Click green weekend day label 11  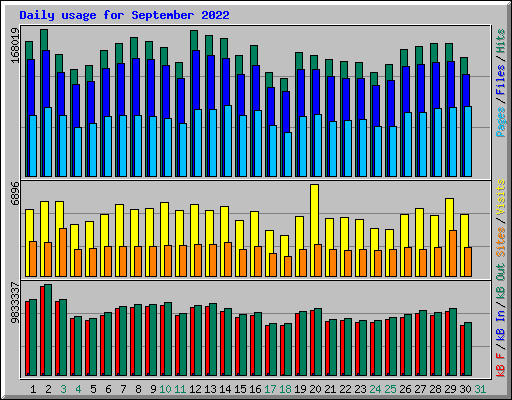180,389
